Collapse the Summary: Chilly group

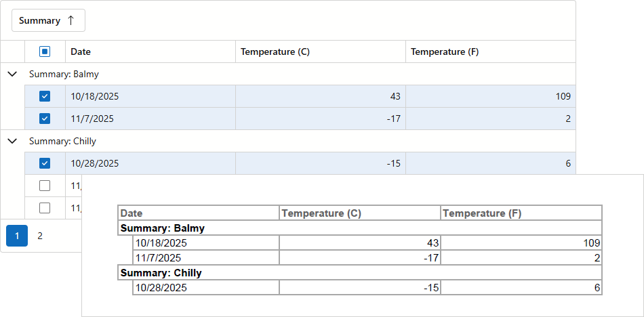[12, 141]
